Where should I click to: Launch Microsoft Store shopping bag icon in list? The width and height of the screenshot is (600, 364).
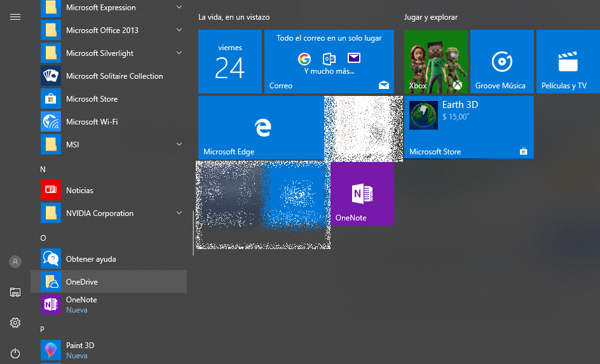click(x=51, y=98)
